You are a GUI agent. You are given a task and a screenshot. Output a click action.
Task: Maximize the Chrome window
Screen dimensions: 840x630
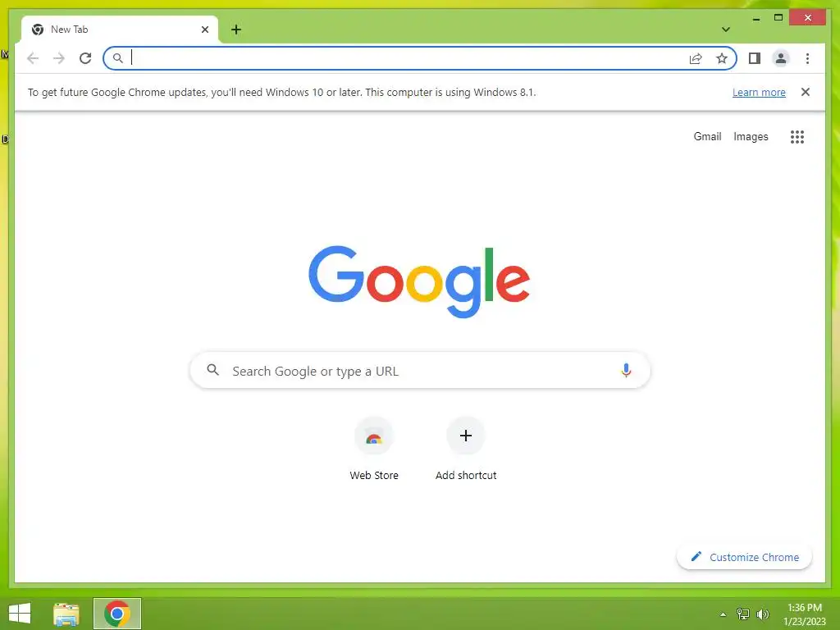click(x=778, y=18)
